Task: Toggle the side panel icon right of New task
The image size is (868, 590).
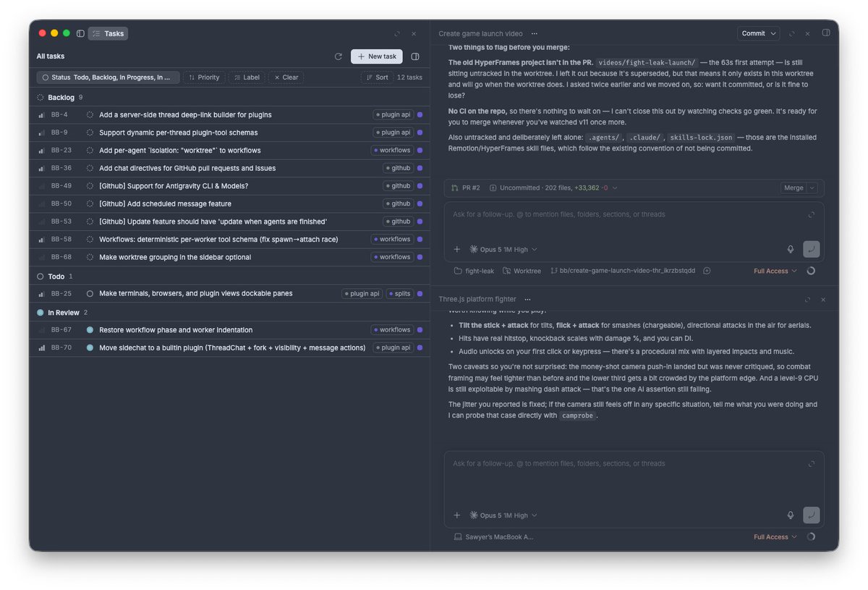Action: click(415, 56)
